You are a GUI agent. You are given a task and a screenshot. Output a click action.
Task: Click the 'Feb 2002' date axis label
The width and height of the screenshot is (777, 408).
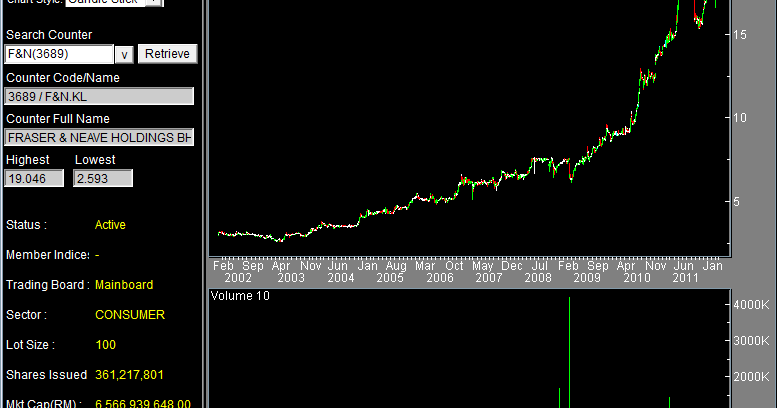point(231,272)
